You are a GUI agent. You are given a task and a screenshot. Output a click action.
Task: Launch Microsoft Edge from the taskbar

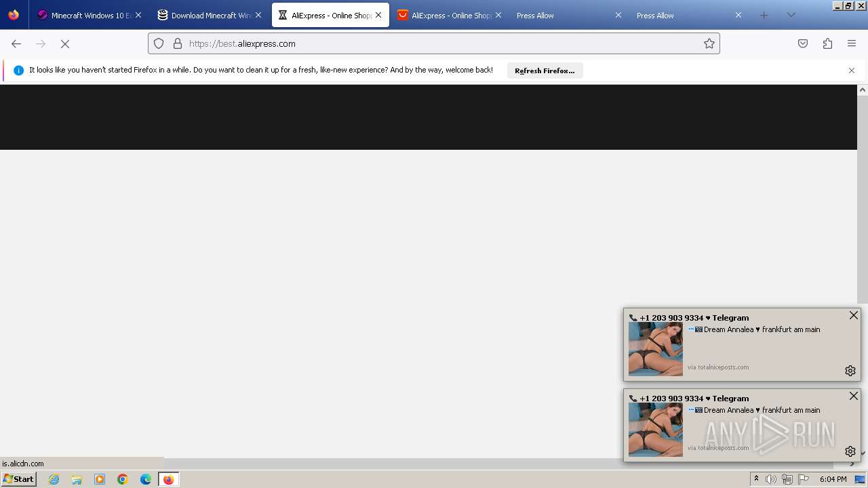[x=146, y=479]
